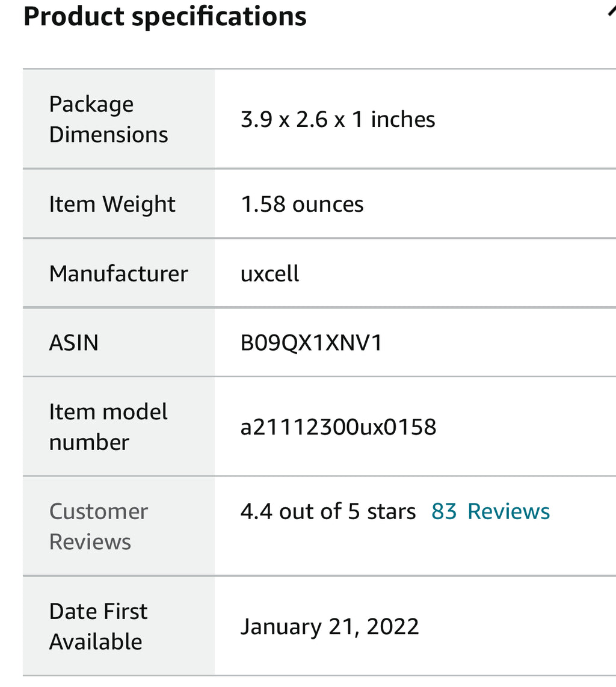
Task: Click the ASIN row label
Action: click(73, 343)
